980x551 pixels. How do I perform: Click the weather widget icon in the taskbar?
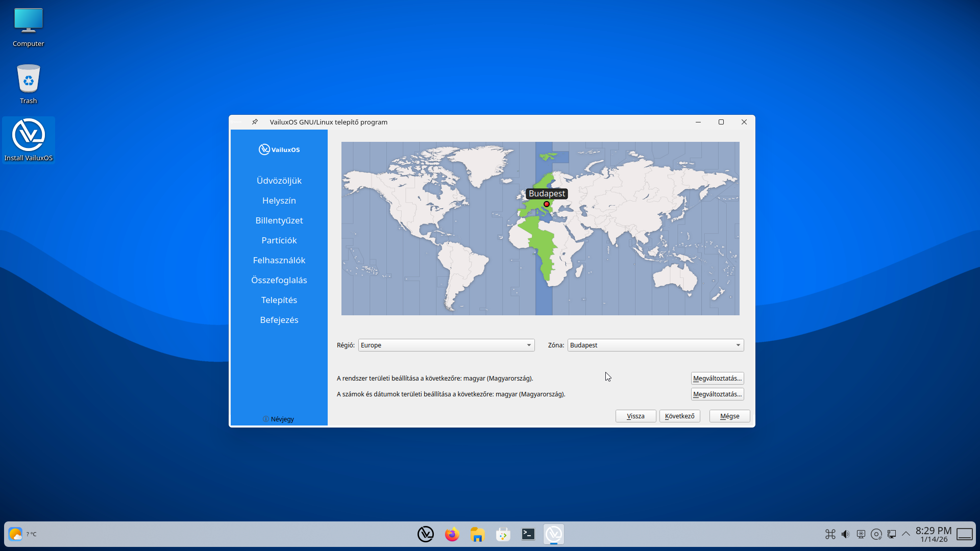[x=15, y=534]
